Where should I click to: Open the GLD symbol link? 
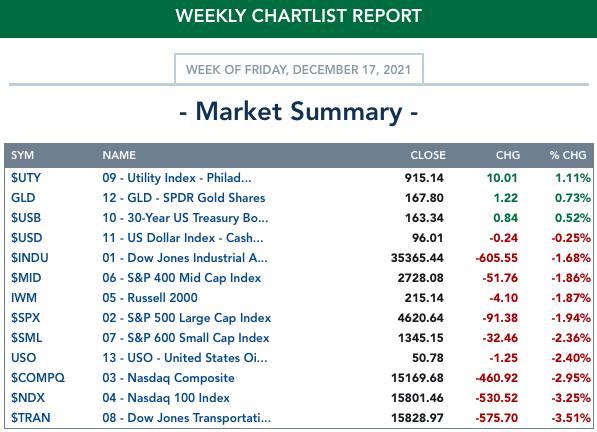[23, 198]
